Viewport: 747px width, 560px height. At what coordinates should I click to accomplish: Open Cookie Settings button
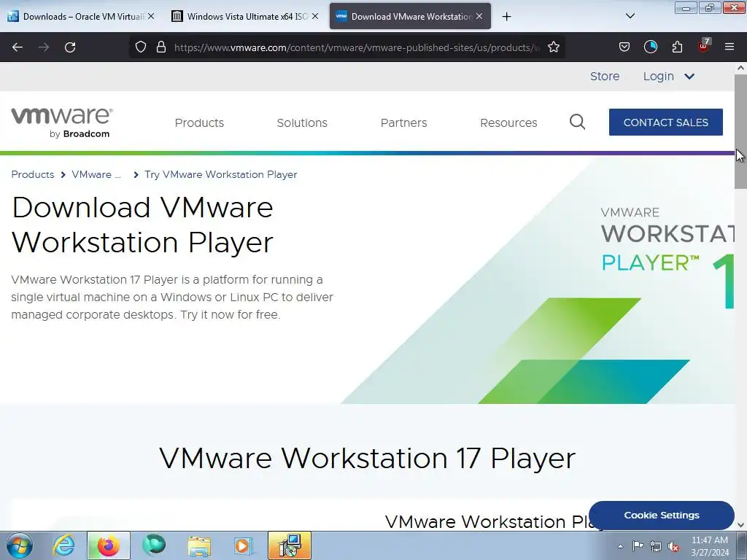[x=661, y=516]
